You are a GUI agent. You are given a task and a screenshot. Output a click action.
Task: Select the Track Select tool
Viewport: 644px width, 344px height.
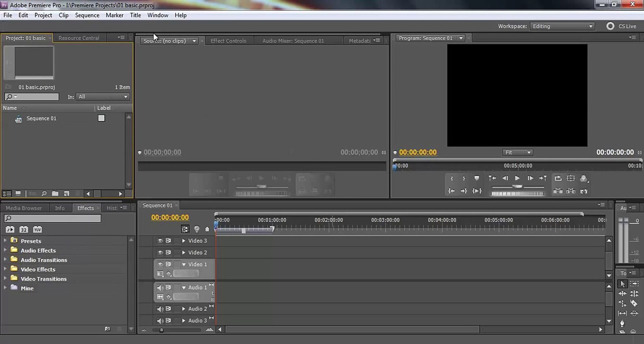coord(634,283)
